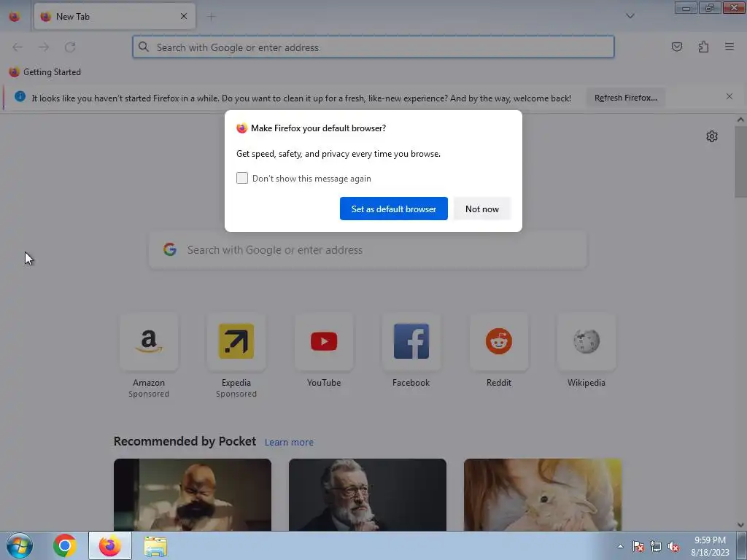Open a new tab with plus button
The height and width of the screenshot is (560, 747).
coord(211,17)
